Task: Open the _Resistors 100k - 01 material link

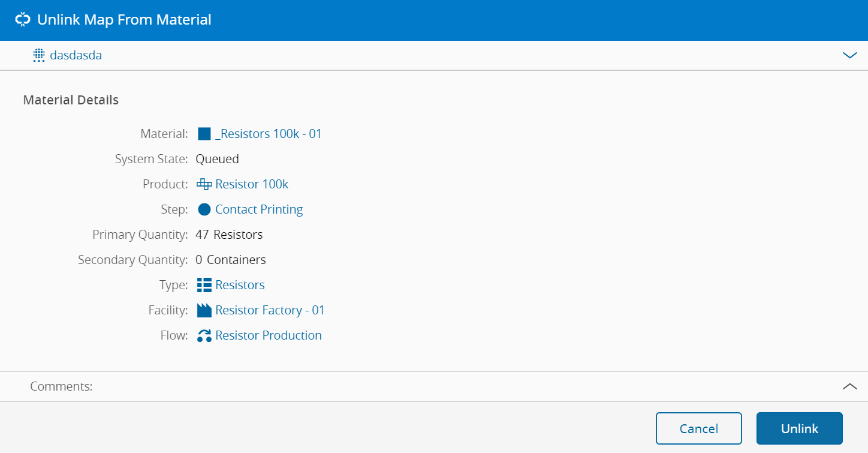Action: click(x=268, y=134)
